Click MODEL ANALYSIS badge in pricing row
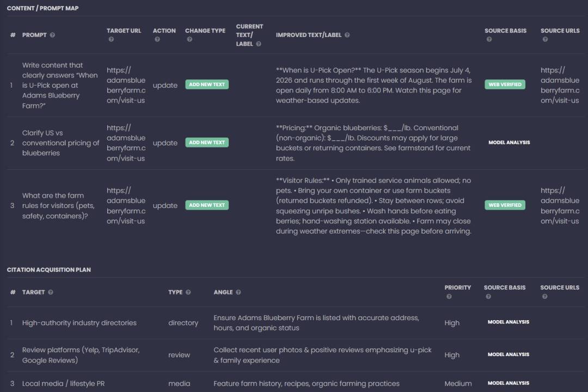Viewport: 588px width, 392px height. [509, 143]
